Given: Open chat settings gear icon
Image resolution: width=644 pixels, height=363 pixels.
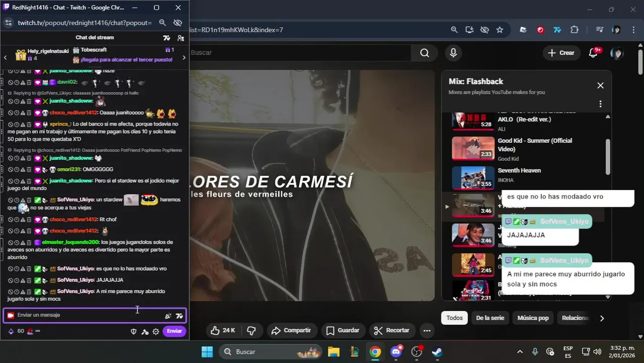Looking at the screenshot, I should click(x=156, y=331).
